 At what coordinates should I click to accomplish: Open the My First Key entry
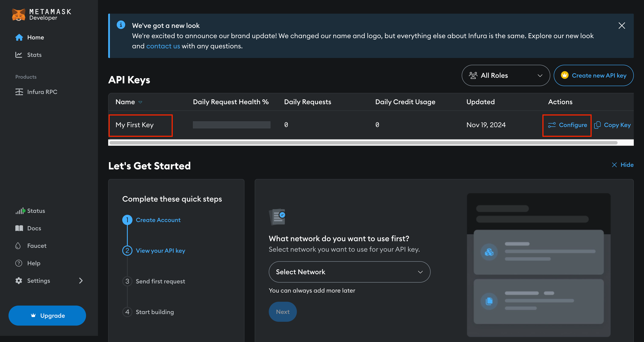coord(135,125)
